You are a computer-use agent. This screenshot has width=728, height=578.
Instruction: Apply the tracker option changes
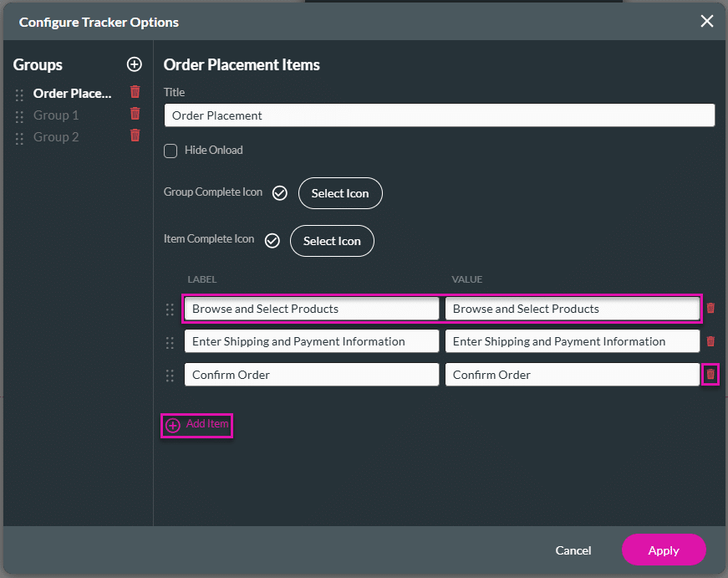coord(664,550)
